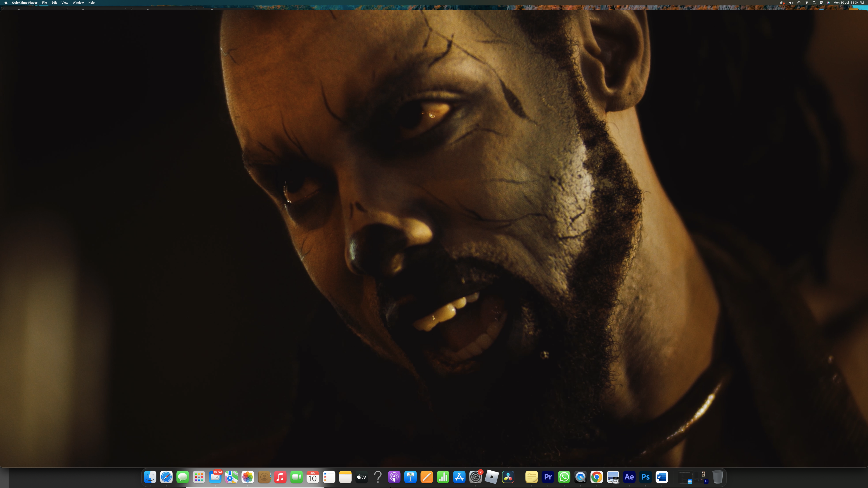Launch Keynote

coord(410,477)
